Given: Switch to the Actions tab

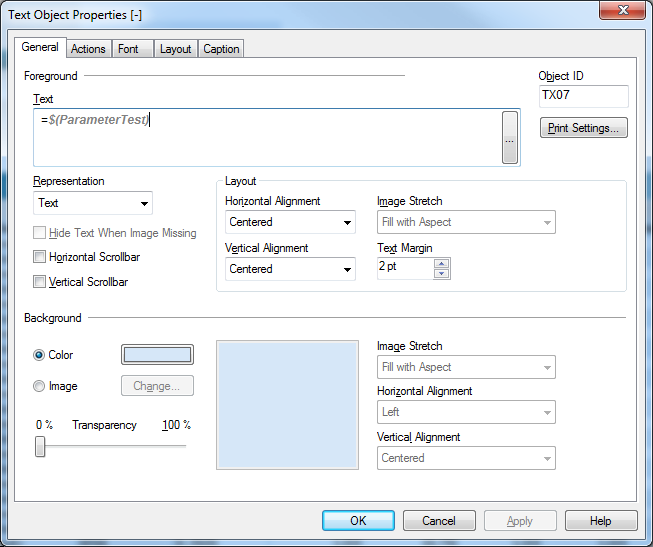Looking at the screenshot, I should point(88,49).
